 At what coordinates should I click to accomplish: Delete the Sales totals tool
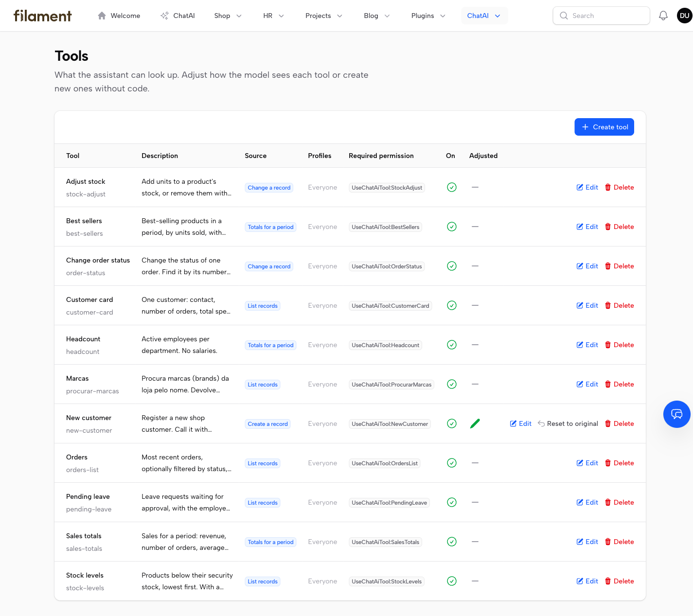619,542
